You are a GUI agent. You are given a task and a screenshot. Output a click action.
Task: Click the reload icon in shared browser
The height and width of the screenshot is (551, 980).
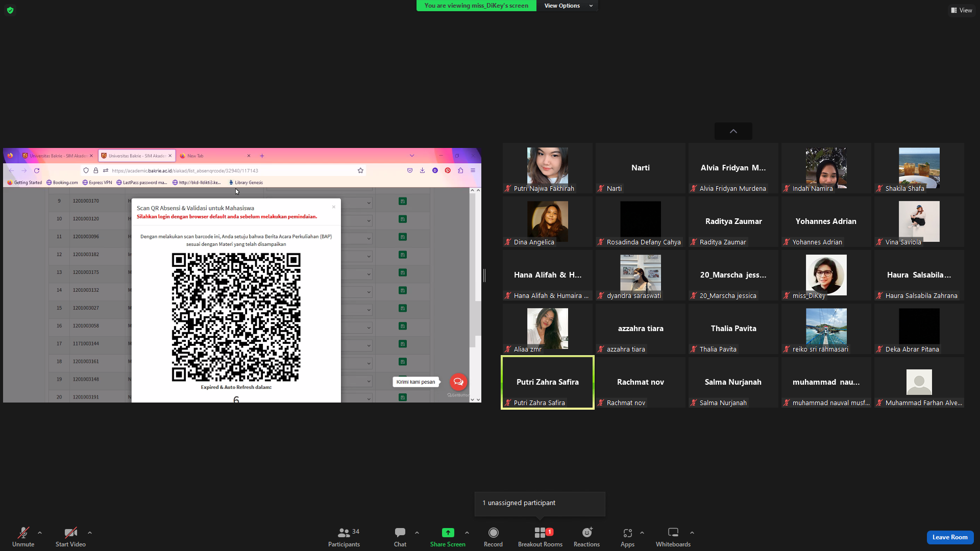[37, 170]
